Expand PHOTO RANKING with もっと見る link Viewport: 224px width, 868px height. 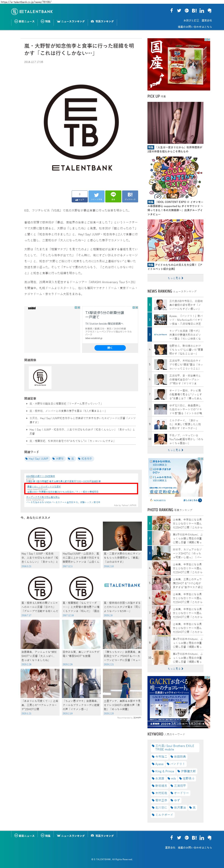175,669
